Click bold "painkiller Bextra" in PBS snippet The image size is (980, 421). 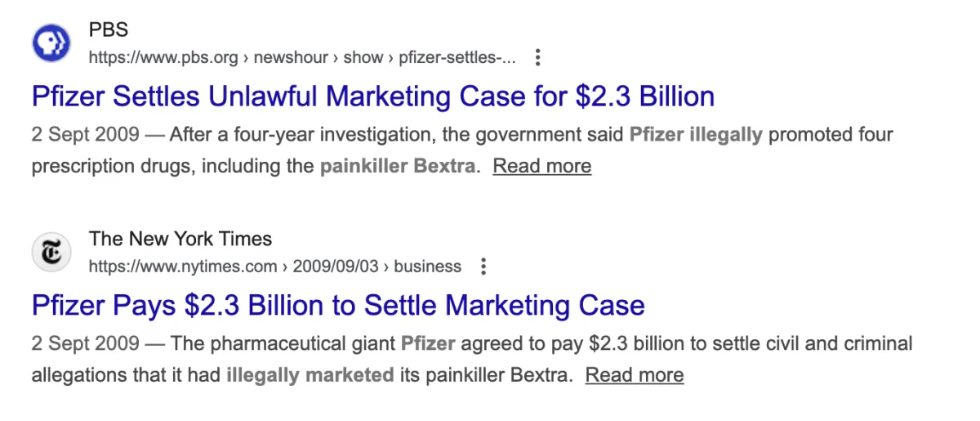coord(397,166)
